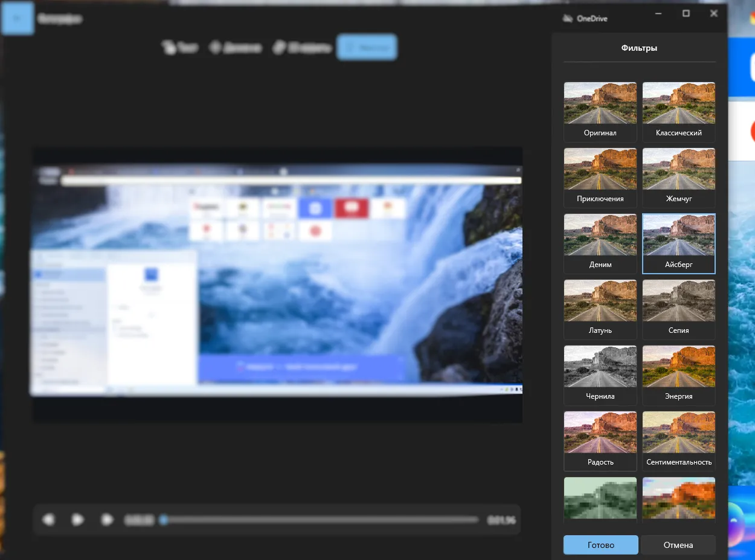Go back using the top-left arrow
The height and width of the screenshot is (560, 755).
(18, 18)
